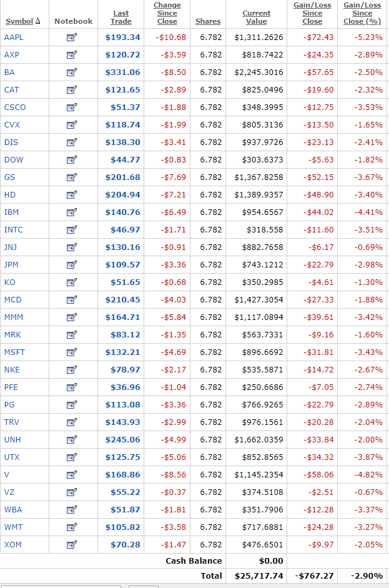
Task: Click the notebook icon in JPM row
Action: click(x=71, y=265)
